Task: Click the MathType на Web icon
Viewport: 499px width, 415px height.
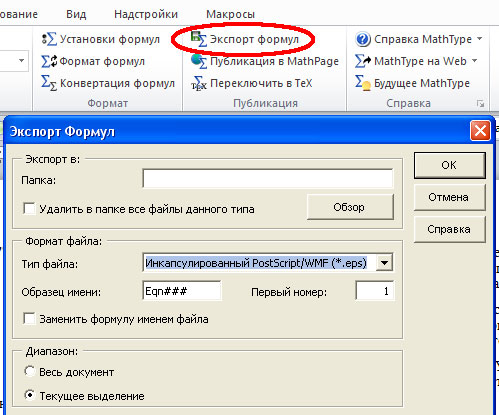Action: pos(363,61)
